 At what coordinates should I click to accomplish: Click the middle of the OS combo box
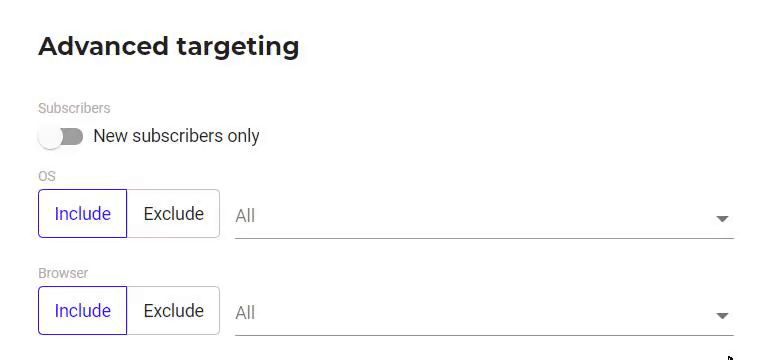(x=484, y=215)
